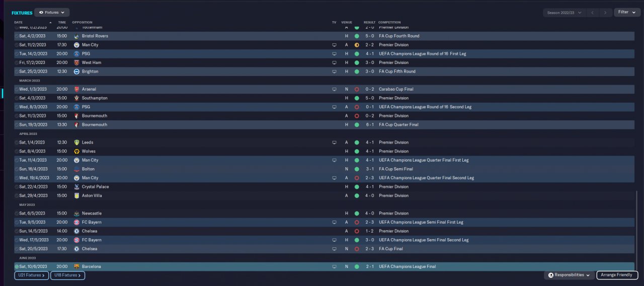644x286 pixels.
Task: Click the 6 - 1 result against Bournemouth
Action: pos(370,125)
